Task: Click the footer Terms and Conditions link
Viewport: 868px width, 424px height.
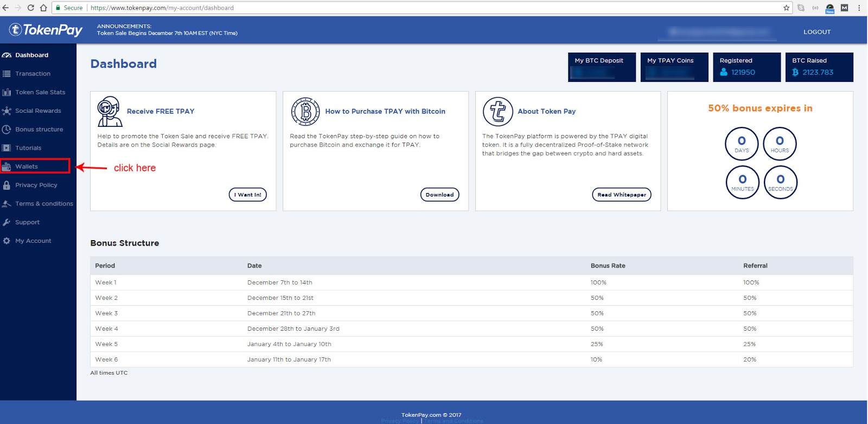Action: pos(454,421)
